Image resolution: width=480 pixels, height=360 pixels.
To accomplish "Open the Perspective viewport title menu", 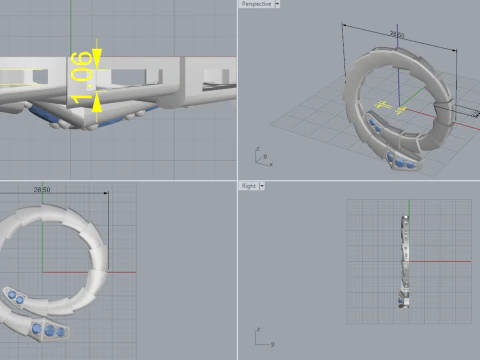I will pos(256,4).
